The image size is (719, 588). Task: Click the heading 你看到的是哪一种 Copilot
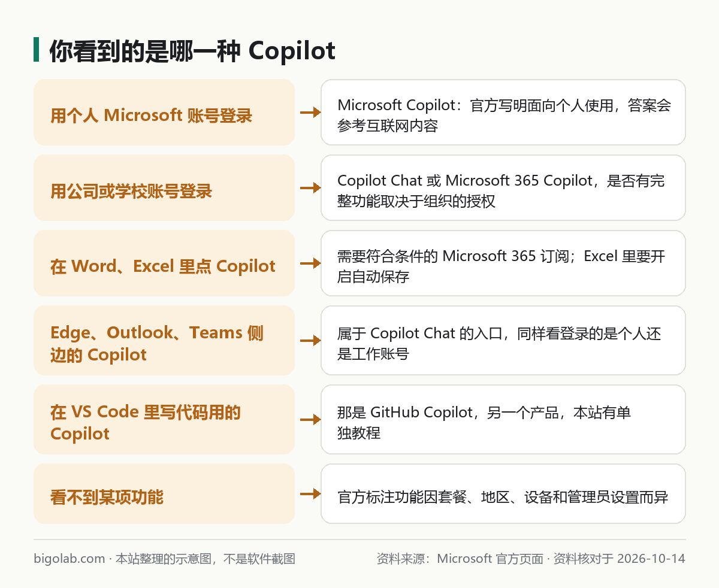coord(192,51)
